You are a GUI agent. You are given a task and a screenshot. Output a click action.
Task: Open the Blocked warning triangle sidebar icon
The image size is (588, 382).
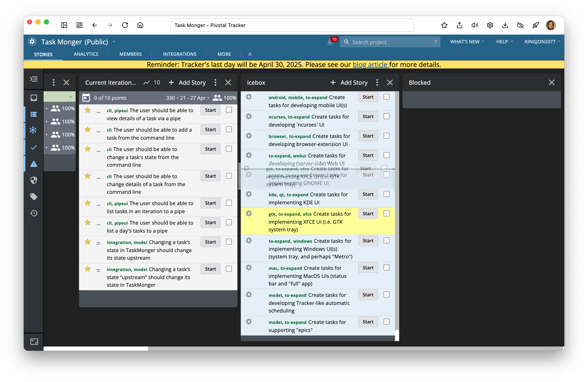tap(34, 164)
